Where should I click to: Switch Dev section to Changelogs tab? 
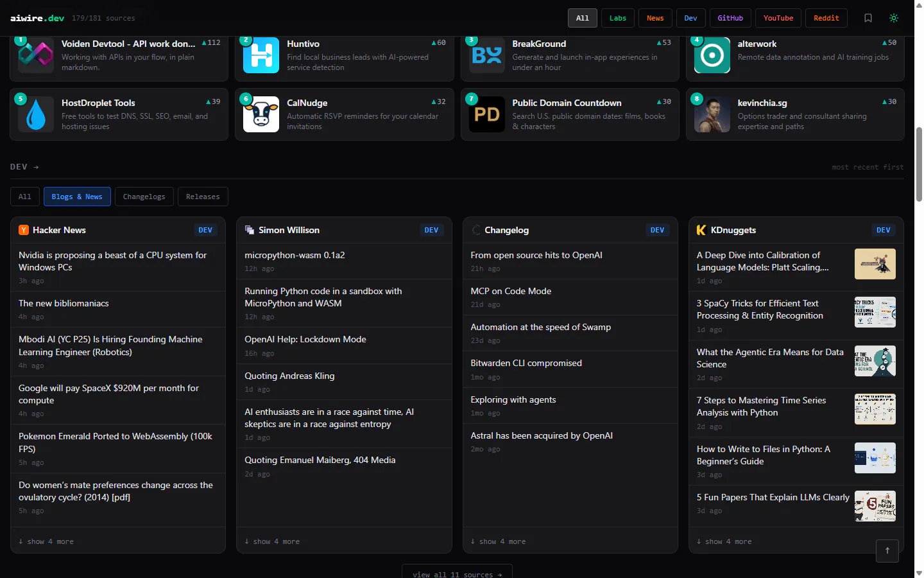[x=144, y=197]
